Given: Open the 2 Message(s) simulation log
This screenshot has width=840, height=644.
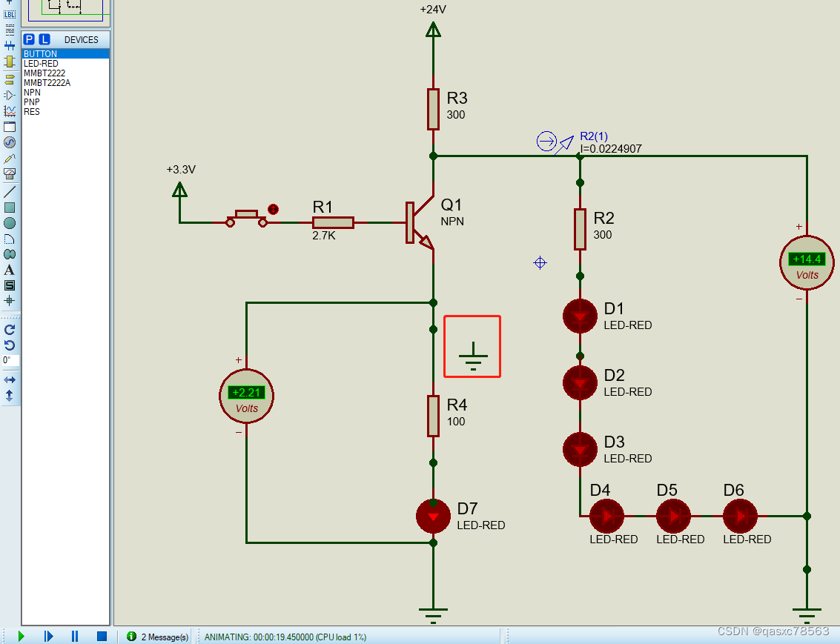Looking at the screenshot, I should click(x=165, y=637).
